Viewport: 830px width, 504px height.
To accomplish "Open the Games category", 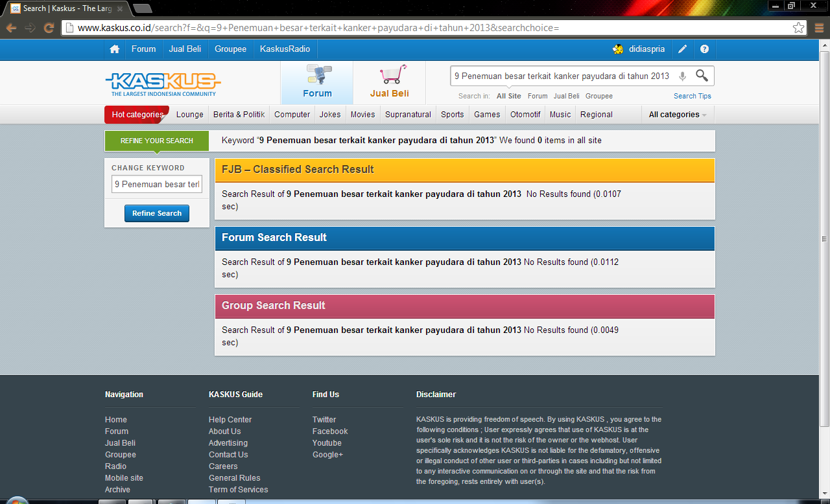I will (487, 115).
